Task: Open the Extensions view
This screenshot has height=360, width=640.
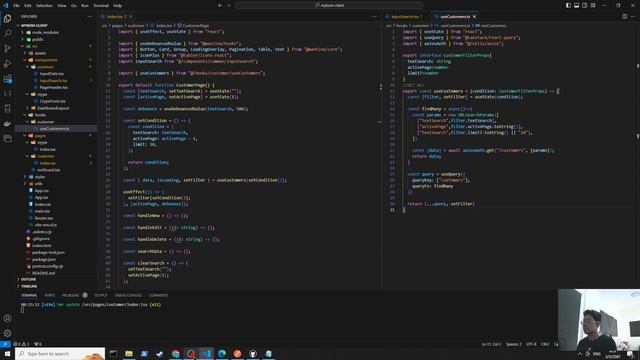Action: [x=7, y=78]
